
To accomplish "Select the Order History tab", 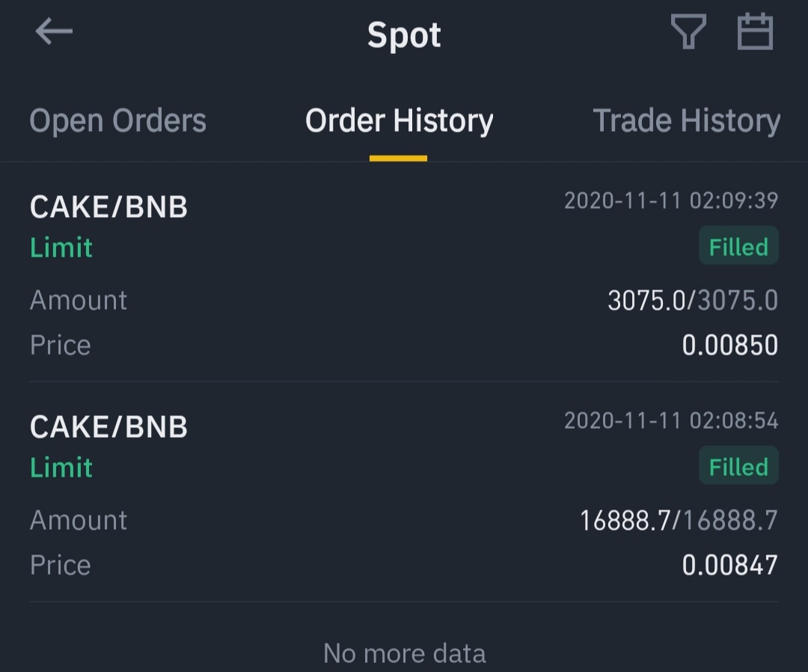I will coord(399,121).
